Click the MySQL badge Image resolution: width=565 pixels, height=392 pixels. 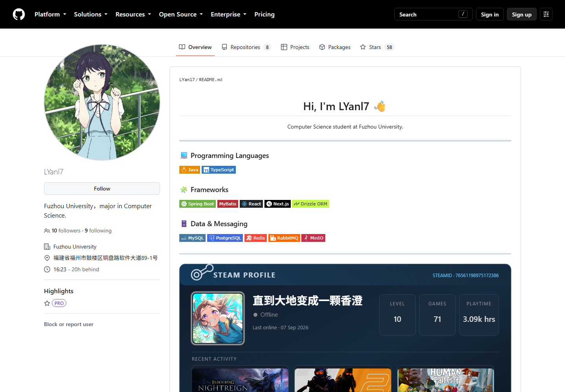tap(192, 238)
